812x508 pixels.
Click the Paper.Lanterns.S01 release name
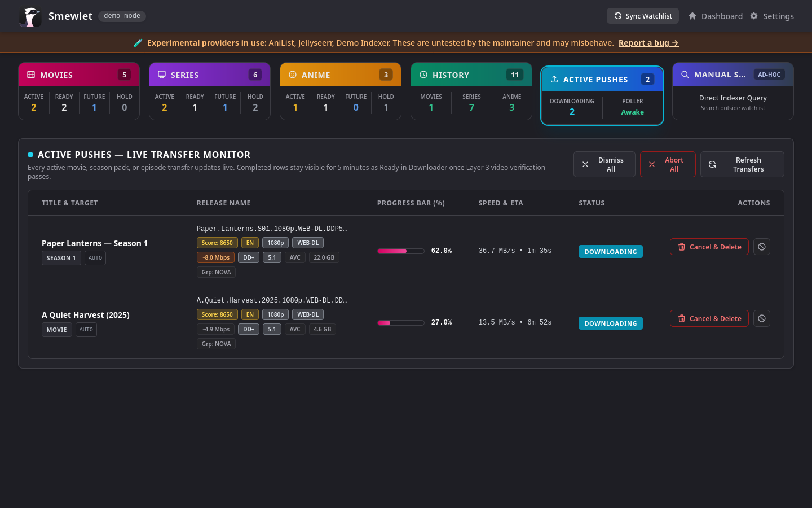[x=272, y=229]
